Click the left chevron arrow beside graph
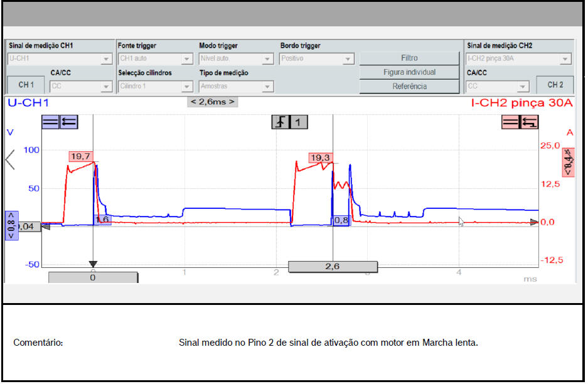This screenshot has height=384, width=588. 10,159
